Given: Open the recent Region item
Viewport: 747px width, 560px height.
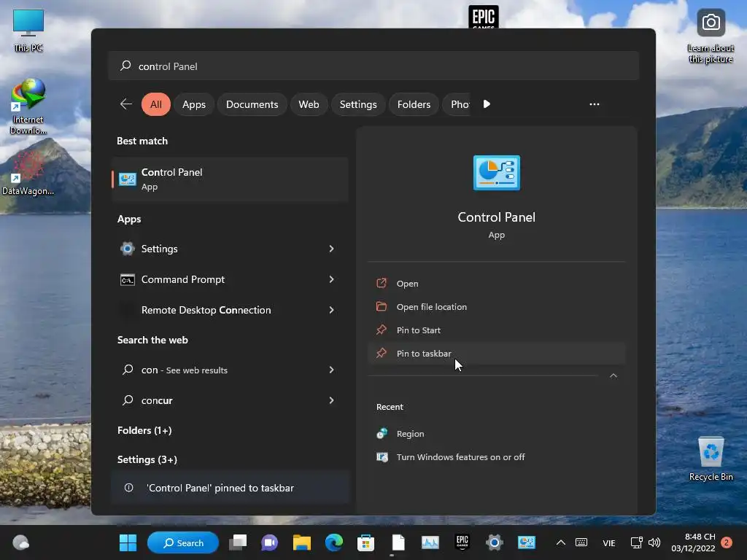Looking at the screenshot, I should (496, 433).
